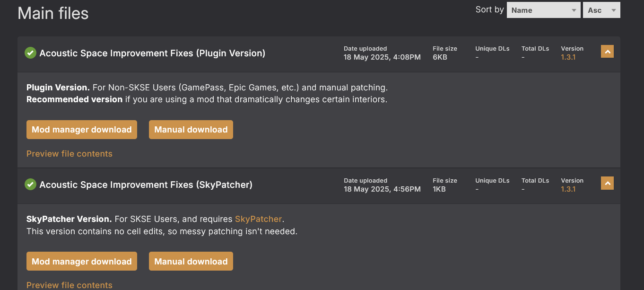644x290 pixels.
Task: Click green checkmark icon beside Plugin Version file
Action: click(30, 53)
